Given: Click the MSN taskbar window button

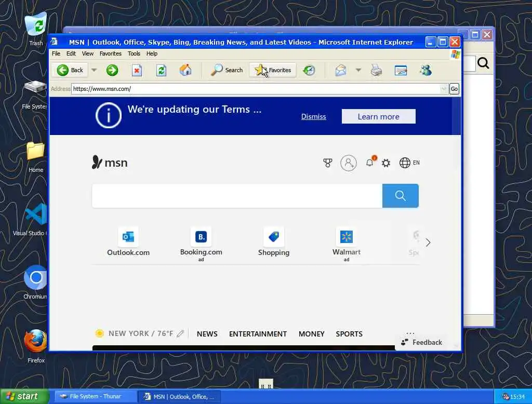Looking at the screenshot, I should [x=179, y=397].
